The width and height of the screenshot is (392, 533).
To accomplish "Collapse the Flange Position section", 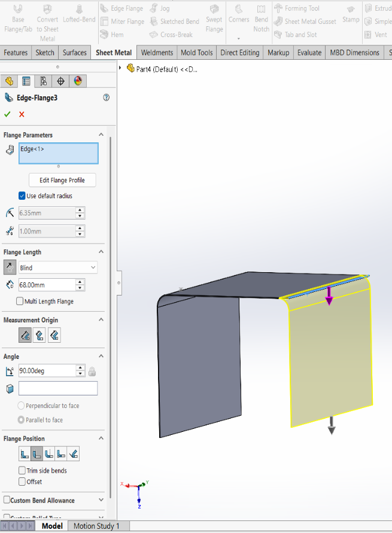I will click(101, 438).
